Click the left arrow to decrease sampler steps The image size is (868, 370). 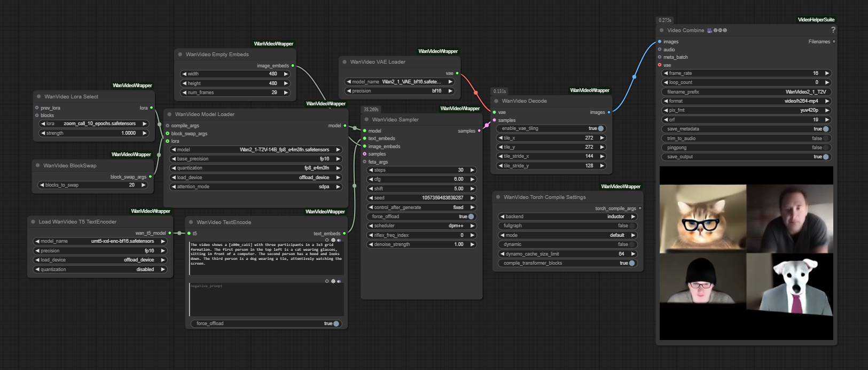(x=371, y=170)
